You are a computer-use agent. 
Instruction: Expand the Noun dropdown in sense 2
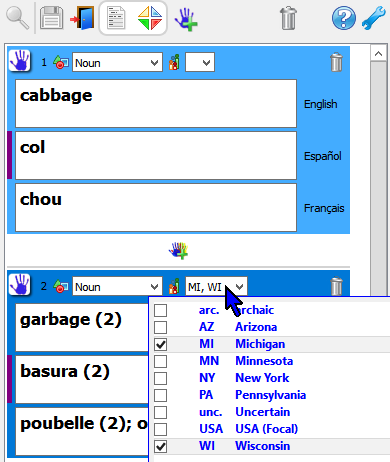117,286
